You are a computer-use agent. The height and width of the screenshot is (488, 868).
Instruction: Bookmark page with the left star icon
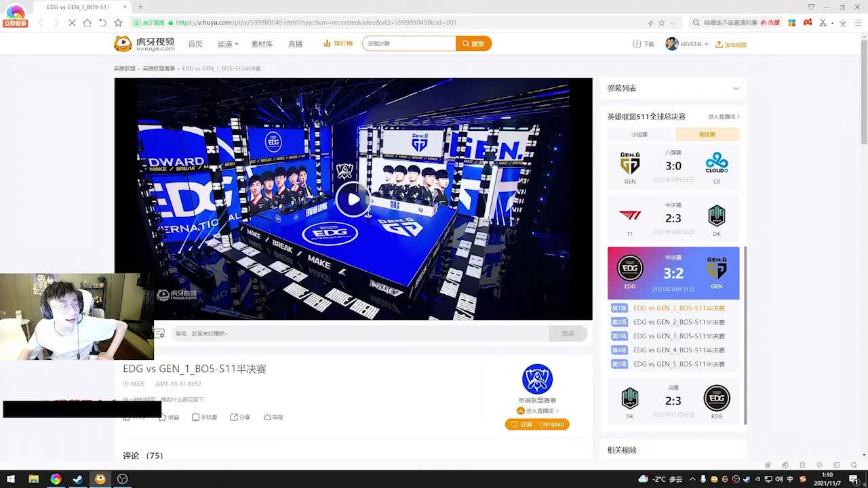118,22
